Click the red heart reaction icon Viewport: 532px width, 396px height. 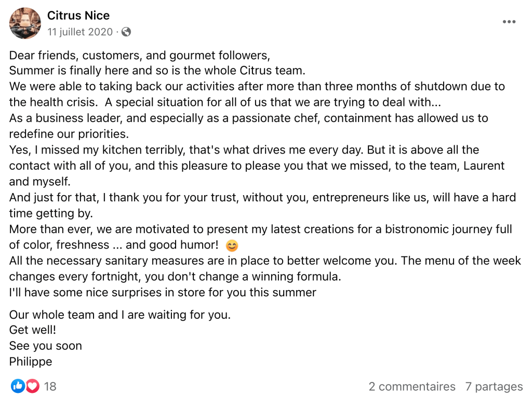coord(33,386)
